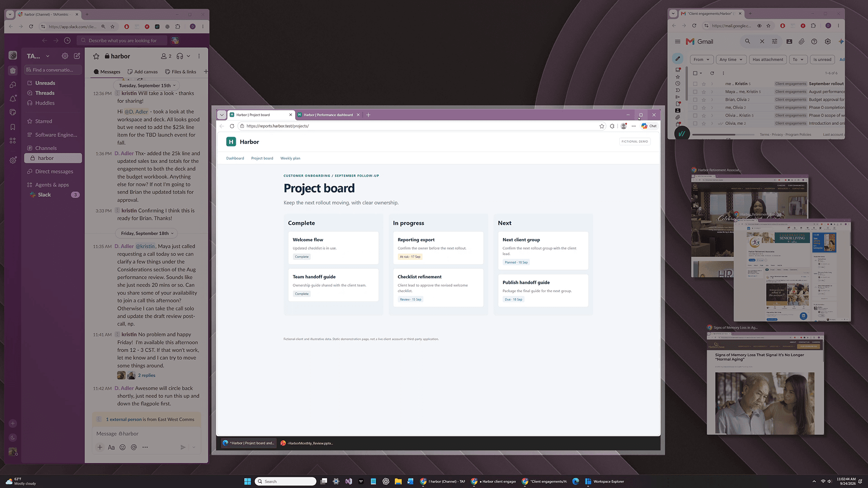Toggle the 'Is unread' filter chip in Gmail
The image size is (868, 488).
click(x=822, y=59)
